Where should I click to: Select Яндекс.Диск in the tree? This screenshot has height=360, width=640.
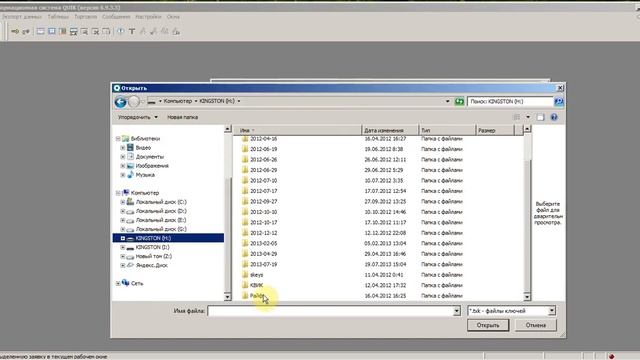coord(151,265)
